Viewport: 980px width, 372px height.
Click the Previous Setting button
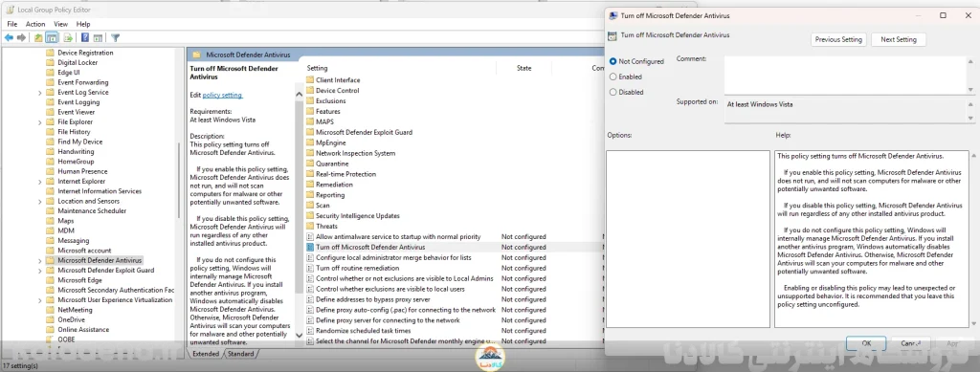point(838,39)
